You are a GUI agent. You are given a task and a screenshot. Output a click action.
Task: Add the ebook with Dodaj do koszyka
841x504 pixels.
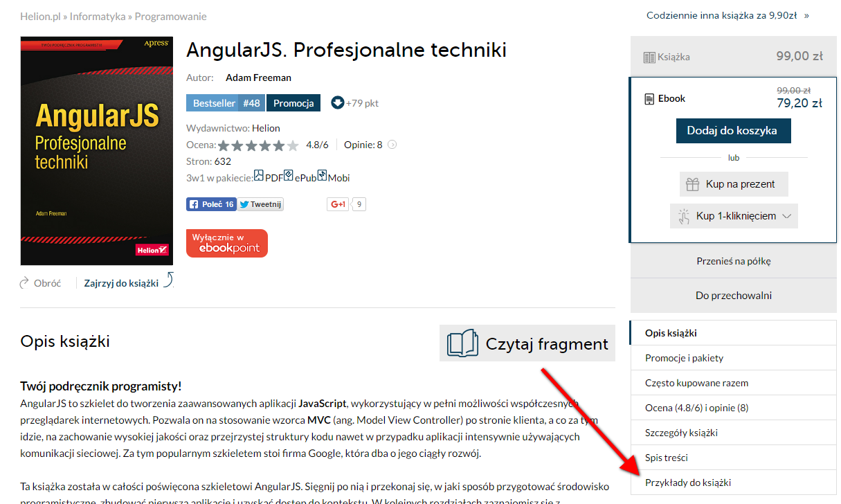coord(732,130)
